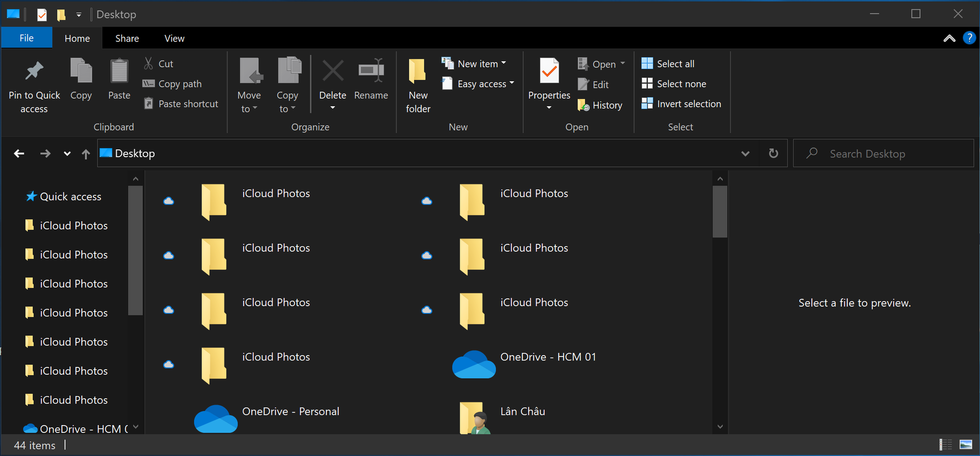Expand the Open dropdown arrow
The height and width of the screenshot is (456, 980).
click(x=623, y=64)
